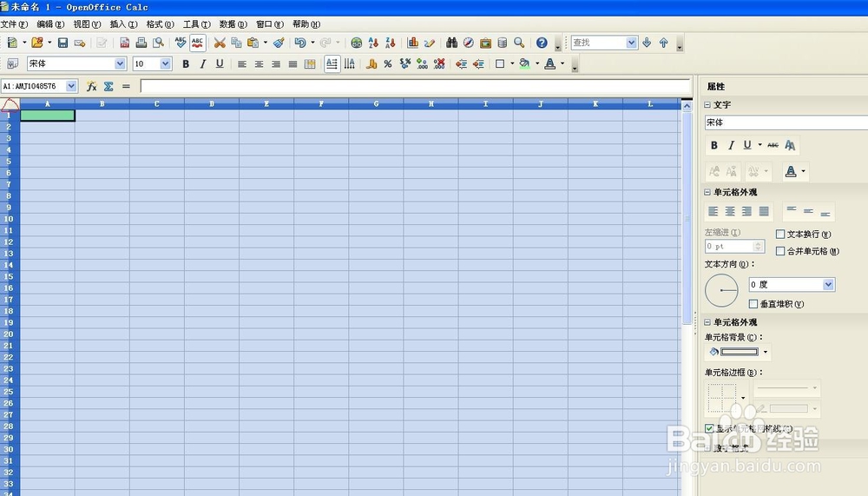Click the New spreadsheet icon
Viewport: 868px width, 496px height.
coord(12,43)
